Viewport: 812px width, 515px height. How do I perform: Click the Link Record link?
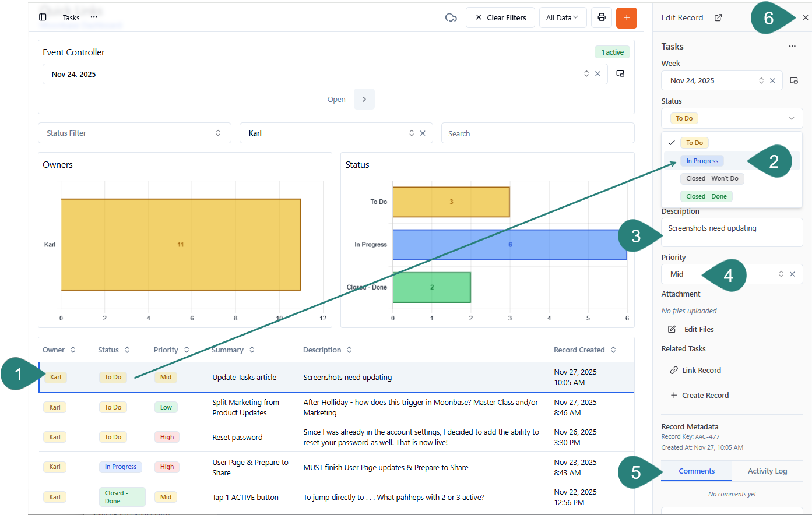click(x=701, y=370)
